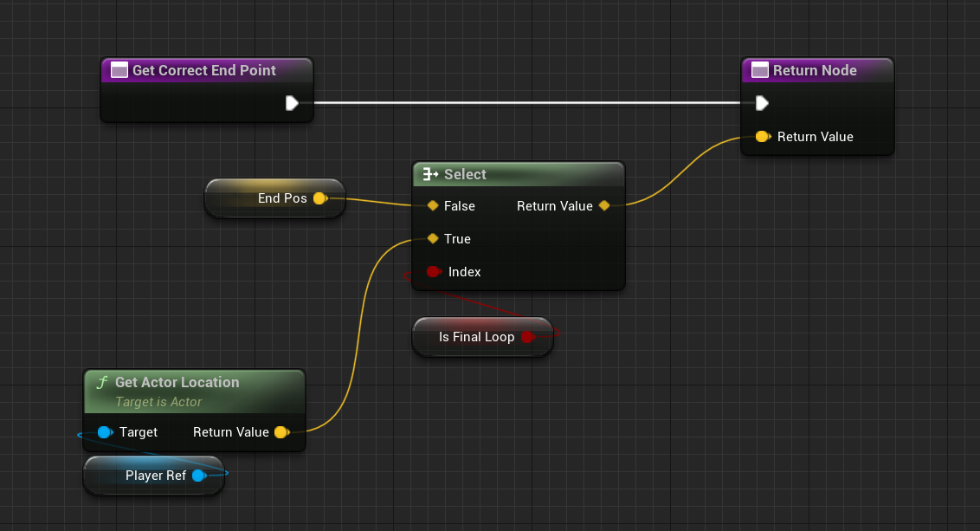Screen dimensions: 980x531
Task: Click the red Index pin on Select
Action: pyautogui.click(x=433, y=271)
